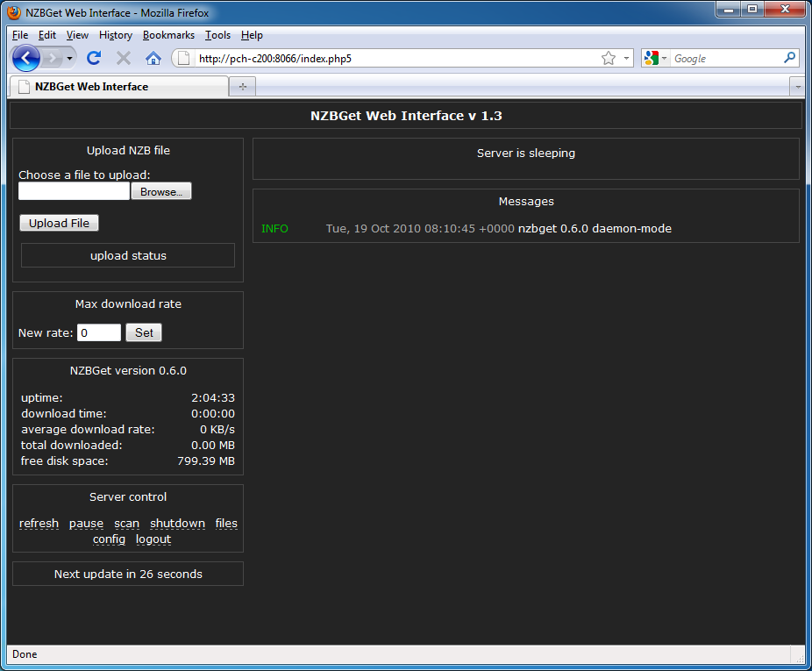812x671 pixels.
Task: Click the 'NZBGet version 0.6.0' heading
Action: click(128, 371)
